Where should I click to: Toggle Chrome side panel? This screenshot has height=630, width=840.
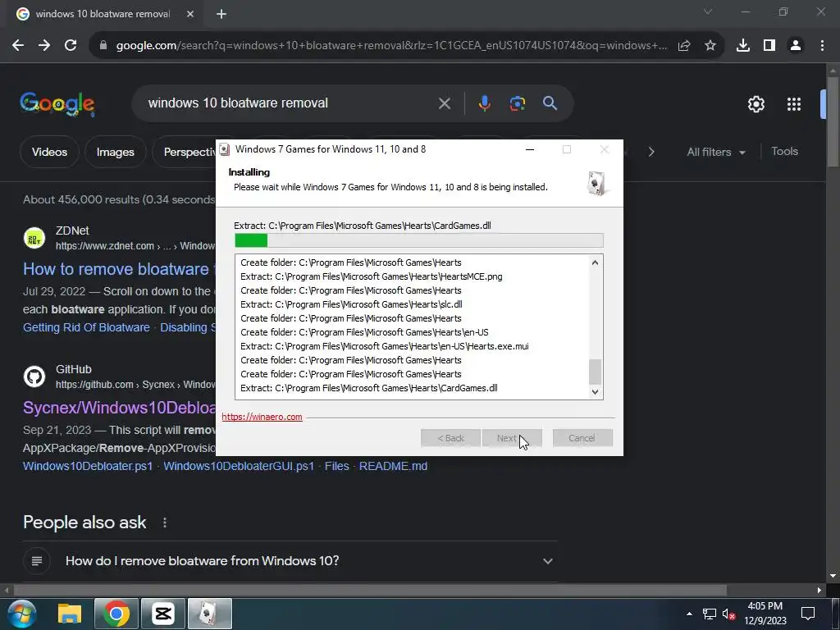(769, 46)
